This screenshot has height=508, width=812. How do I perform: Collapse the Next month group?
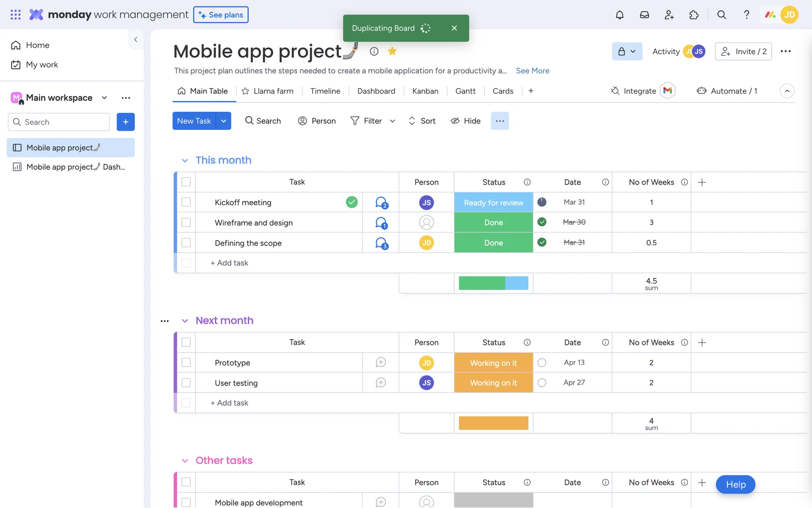tap(185, 321)
